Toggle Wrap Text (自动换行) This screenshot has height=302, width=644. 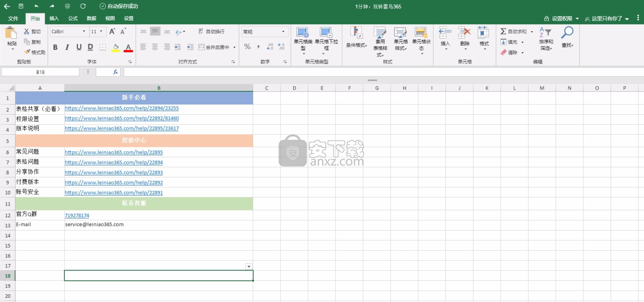coord(211,31)
